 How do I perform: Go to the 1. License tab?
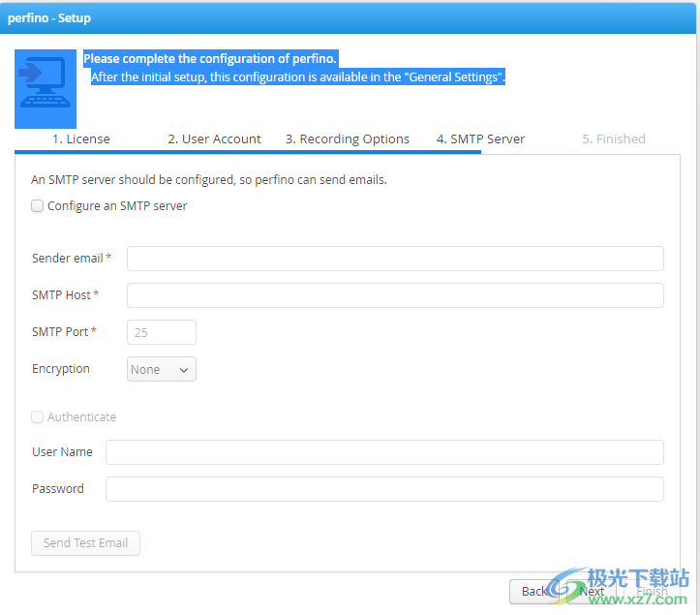point(80,138)
